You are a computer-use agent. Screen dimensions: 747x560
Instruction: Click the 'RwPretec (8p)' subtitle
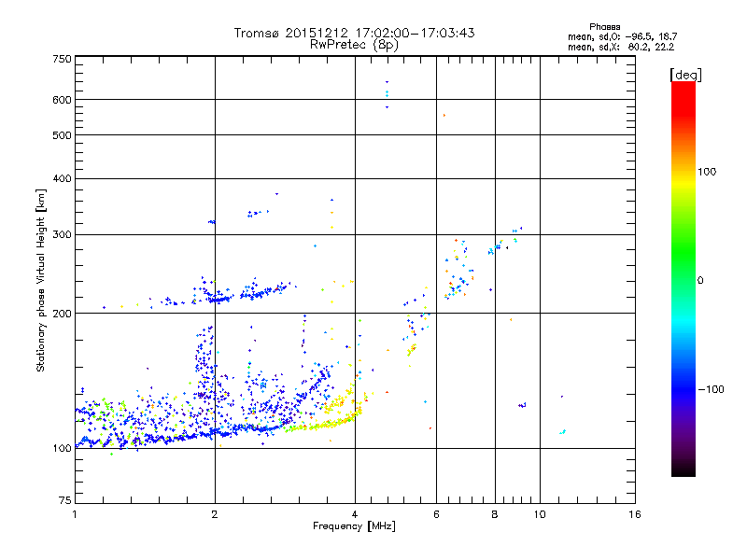354,45
